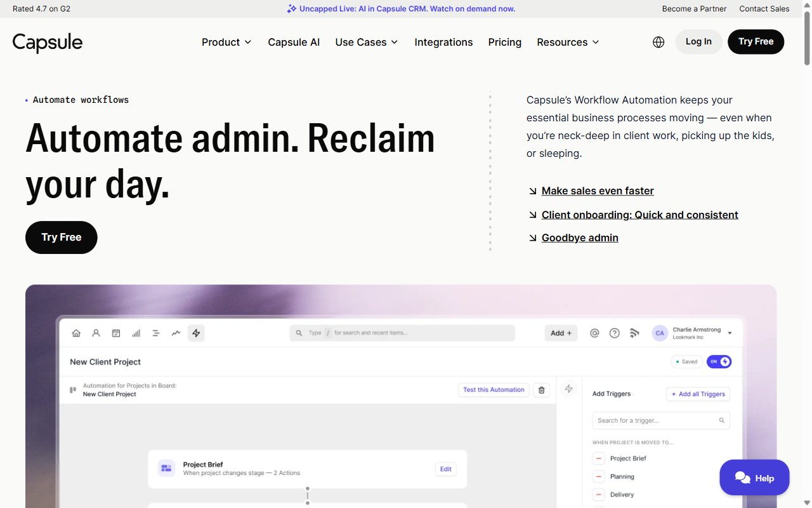Open the contacts person icon in preview

coord(96,333)
